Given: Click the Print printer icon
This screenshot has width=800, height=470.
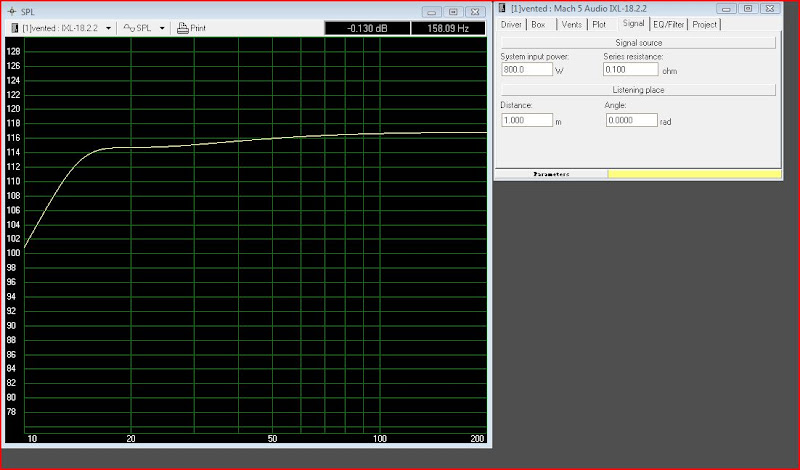Looking at the screenshot, I should tap(183, 28).
